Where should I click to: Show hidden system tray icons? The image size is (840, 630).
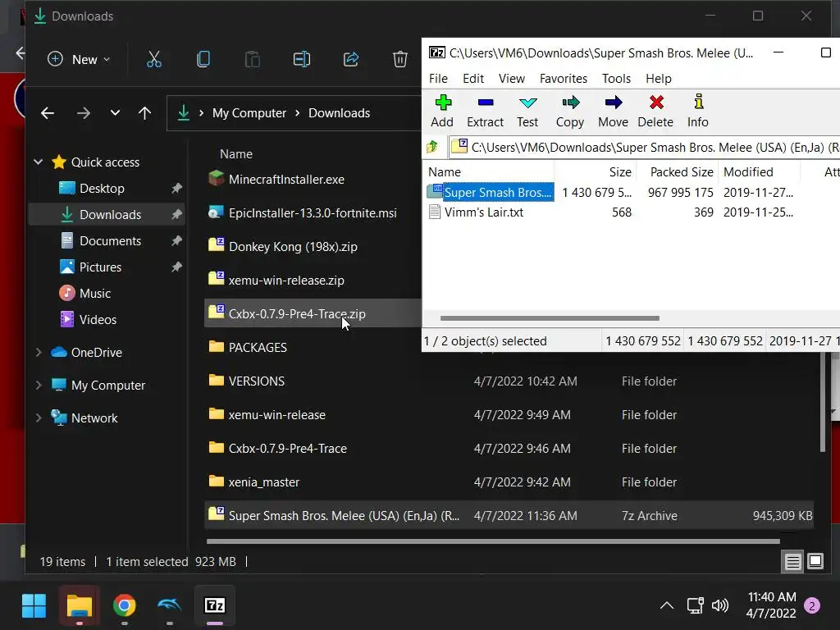point(666,605)
